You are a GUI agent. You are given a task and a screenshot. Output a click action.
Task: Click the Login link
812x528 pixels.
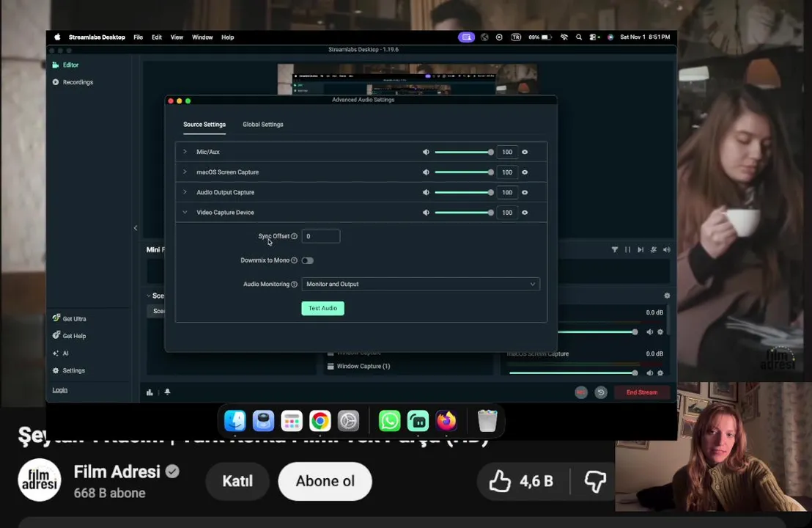(x=59, y=390)
